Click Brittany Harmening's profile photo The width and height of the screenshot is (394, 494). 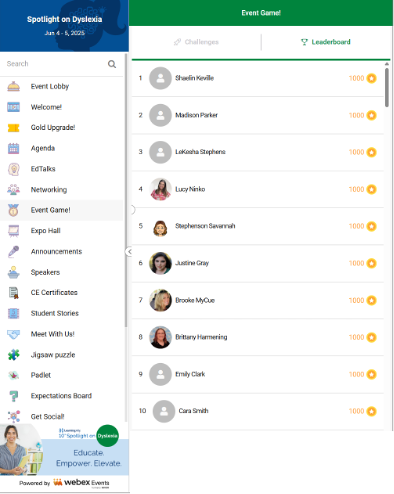[160, 337]
